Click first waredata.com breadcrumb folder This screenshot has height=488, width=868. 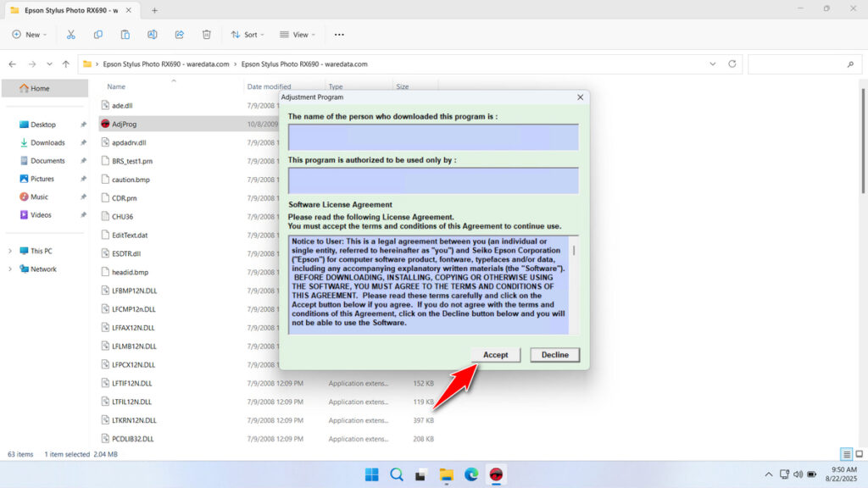[166, 64]
